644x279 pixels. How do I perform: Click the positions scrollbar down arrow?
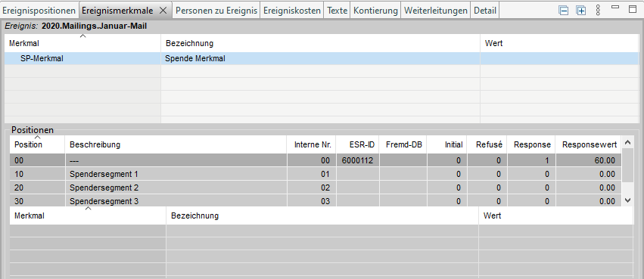click(627, 200)
